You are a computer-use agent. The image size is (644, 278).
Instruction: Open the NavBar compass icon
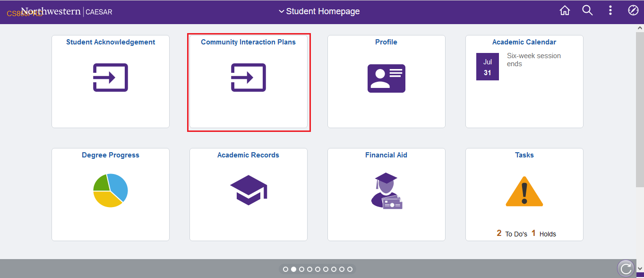pyautogui.click(x=633, y=10)
